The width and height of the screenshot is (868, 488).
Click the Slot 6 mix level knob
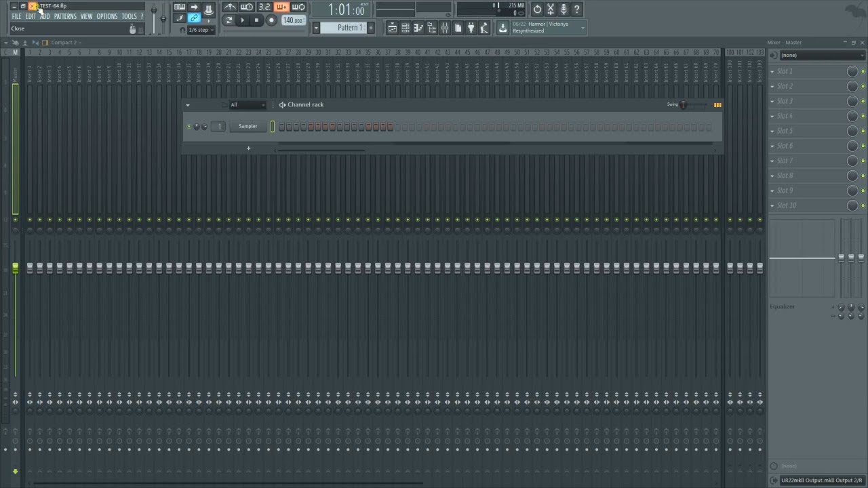[852, 146]
